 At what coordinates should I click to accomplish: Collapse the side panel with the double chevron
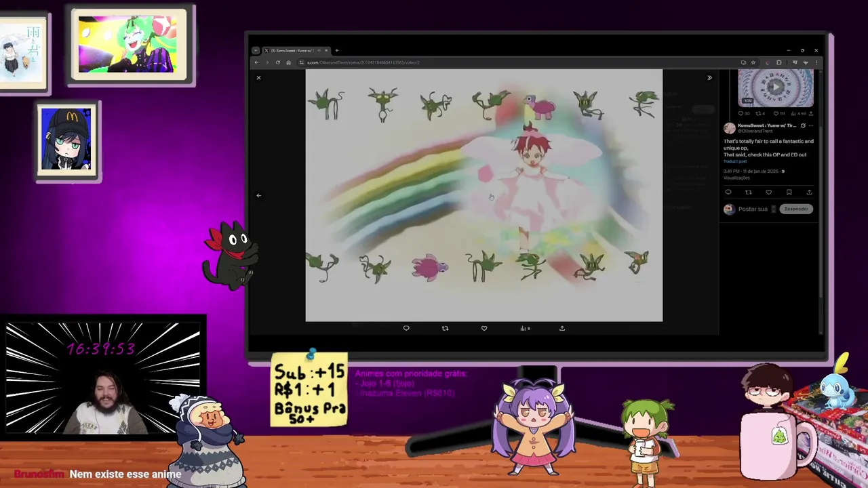pyautogui.click(x=709, y=78)
